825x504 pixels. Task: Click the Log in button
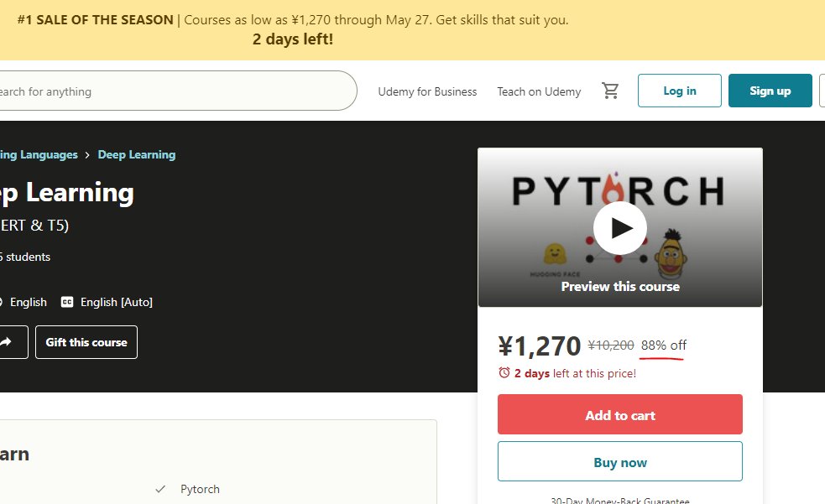(679, 91)
